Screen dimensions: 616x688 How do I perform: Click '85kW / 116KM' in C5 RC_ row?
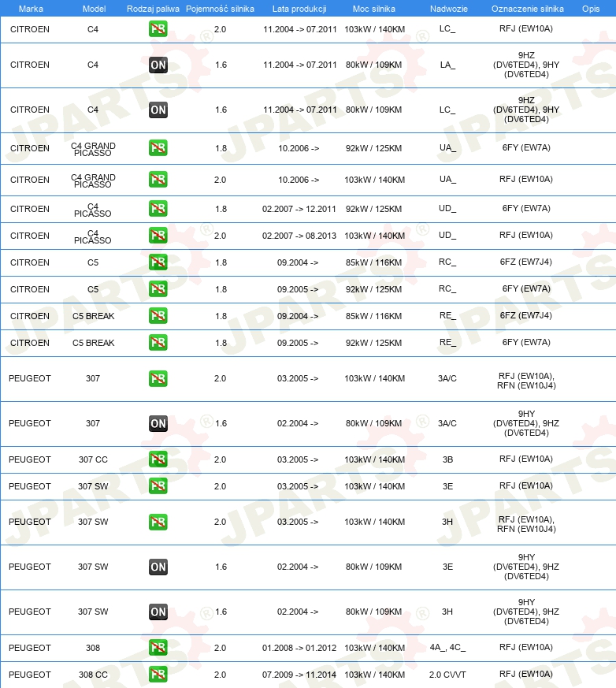(373, 262)
